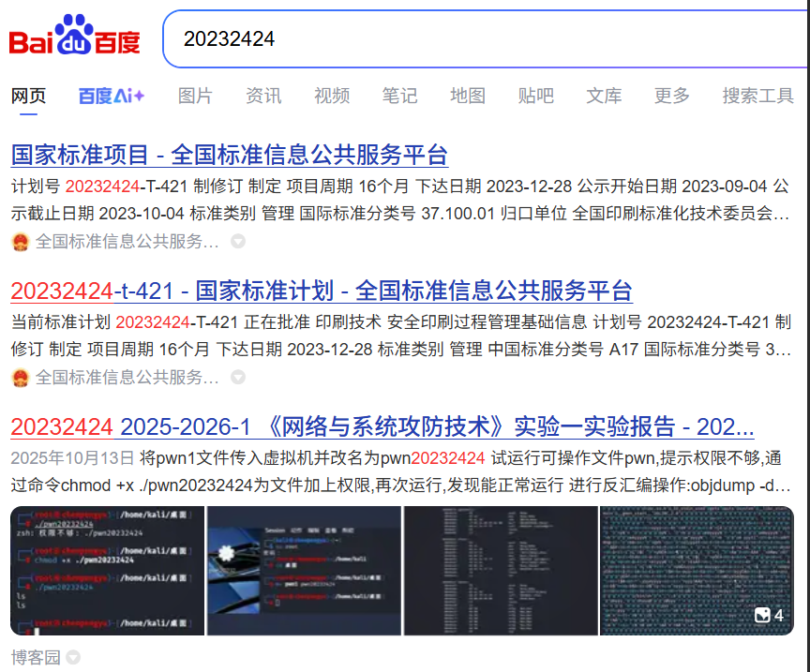The width and height of the screenshot is (810, 672).
Task: Click the first result's source 全国标准信息公共服务…
Action: (127, 241)
